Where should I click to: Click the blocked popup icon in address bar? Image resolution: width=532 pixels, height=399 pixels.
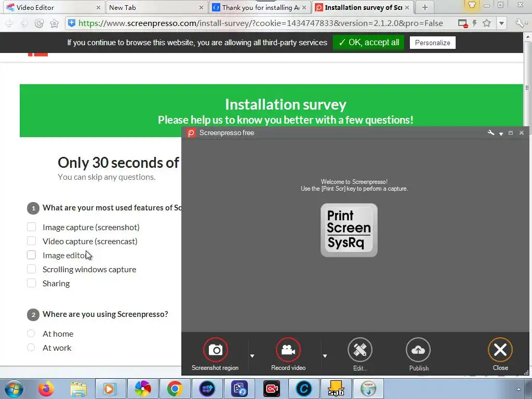[463, 23]
